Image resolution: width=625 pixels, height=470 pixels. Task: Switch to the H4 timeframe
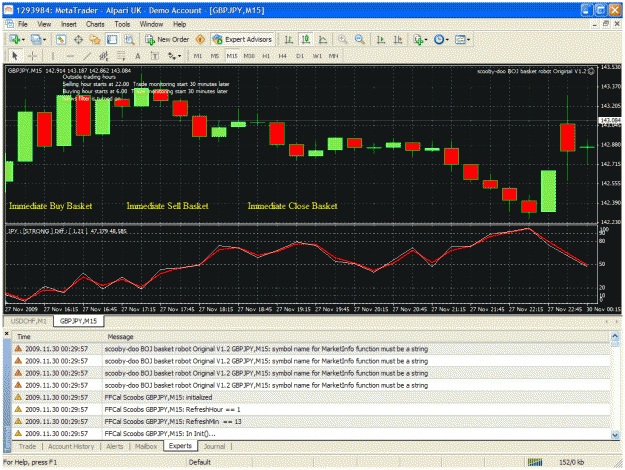click(283, 56)
